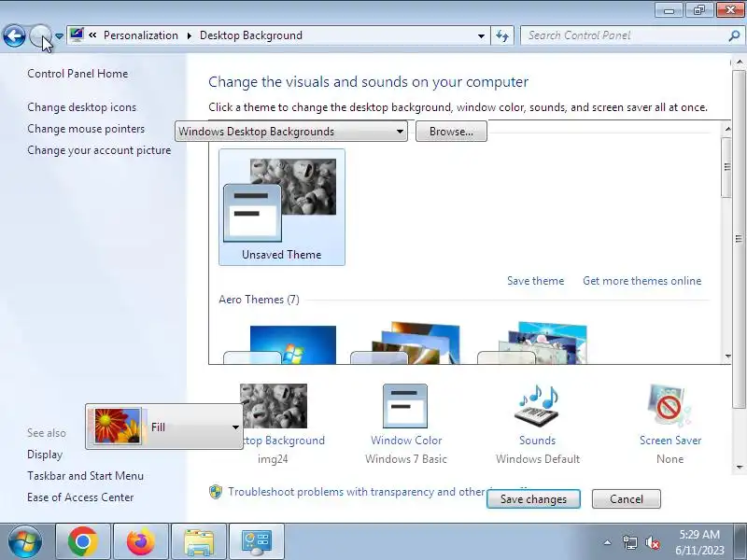Viewport: 747px width, 560px height.
Task: Open Control Panel Home link
Action: [78, 74]
